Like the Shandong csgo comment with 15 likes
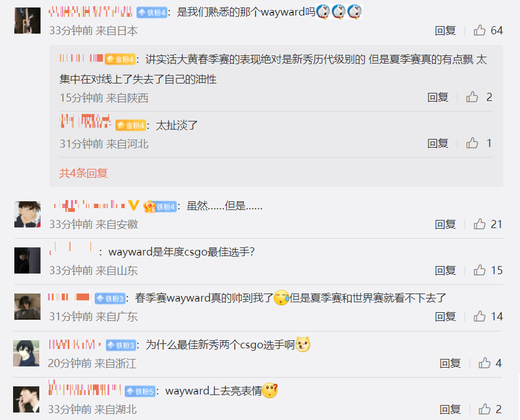 479,270
